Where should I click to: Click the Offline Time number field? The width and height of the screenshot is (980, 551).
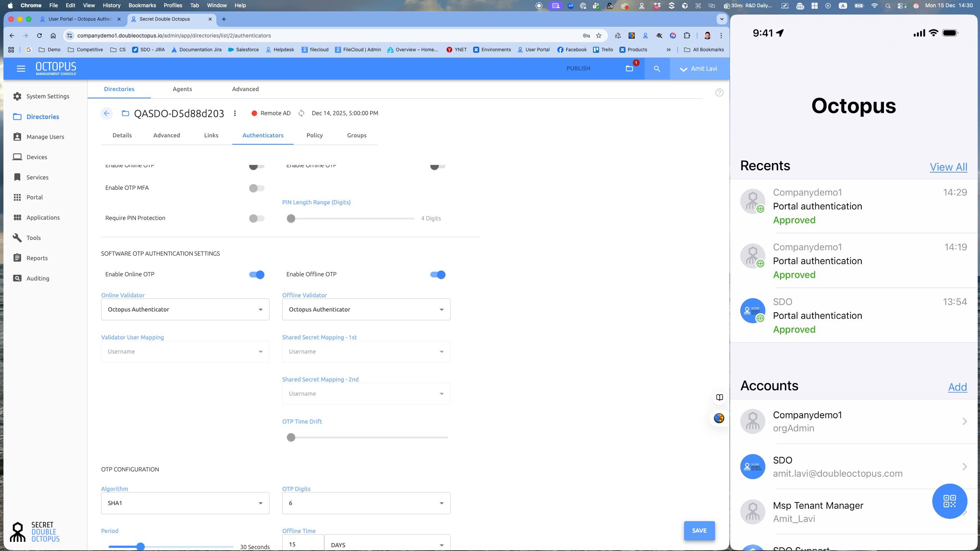[303, 544]
